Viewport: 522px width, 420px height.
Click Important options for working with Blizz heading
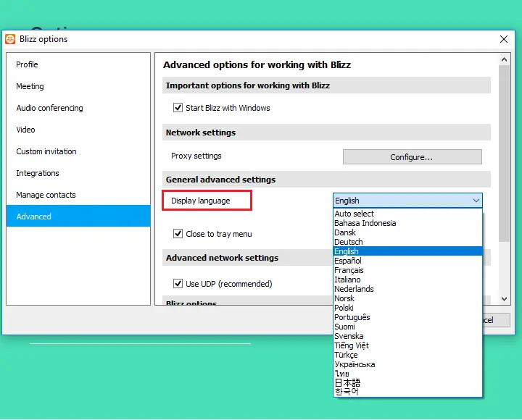pyautogui.click(x=248, y=85)
